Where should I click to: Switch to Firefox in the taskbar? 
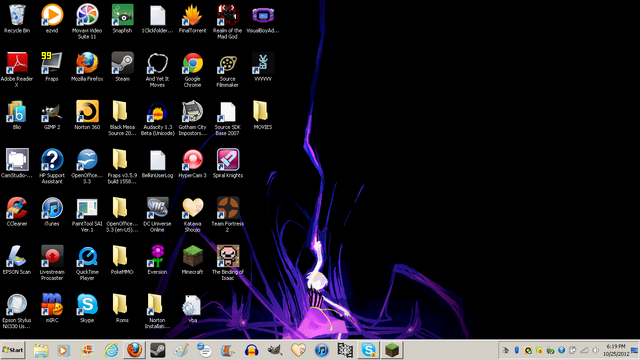[x=134, y=350]
